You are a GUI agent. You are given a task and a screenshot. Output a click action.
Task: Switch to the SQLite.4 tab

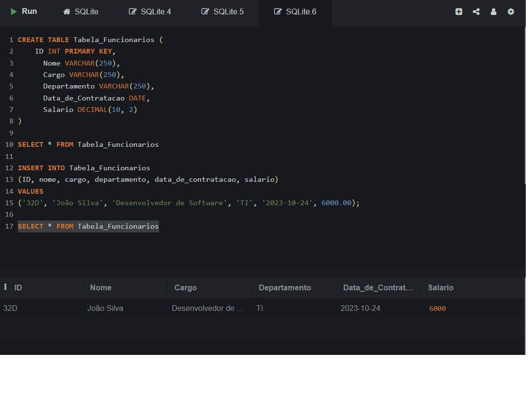[x=149, y=11]
